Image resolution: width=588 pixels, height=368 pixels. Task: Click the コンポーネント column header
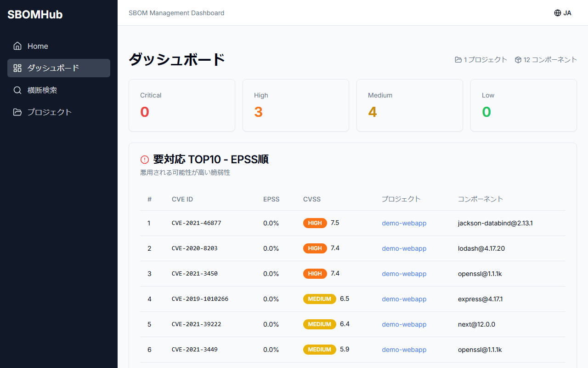481,199
